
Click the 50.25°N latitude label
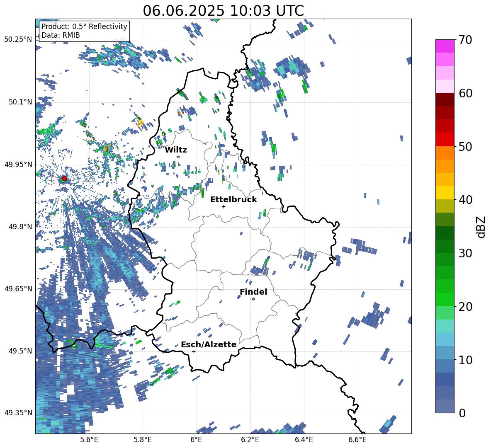pyautogui.click(x=18, y=40)
